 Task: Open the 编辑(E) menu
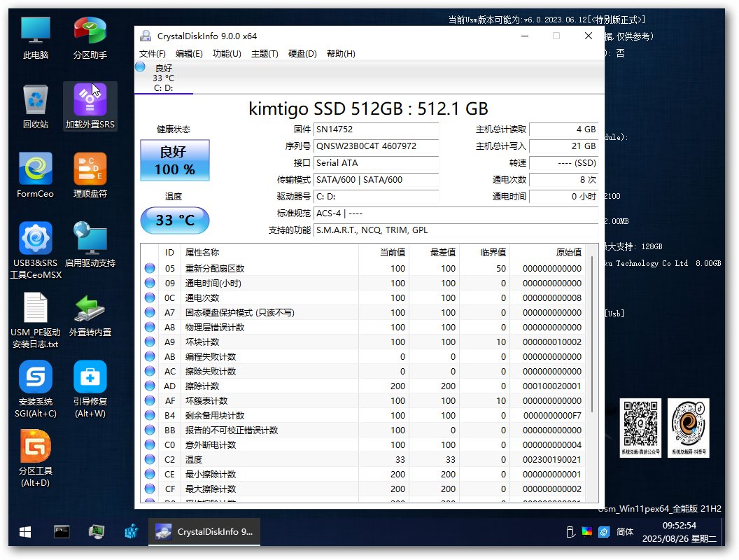pos(189,54)
